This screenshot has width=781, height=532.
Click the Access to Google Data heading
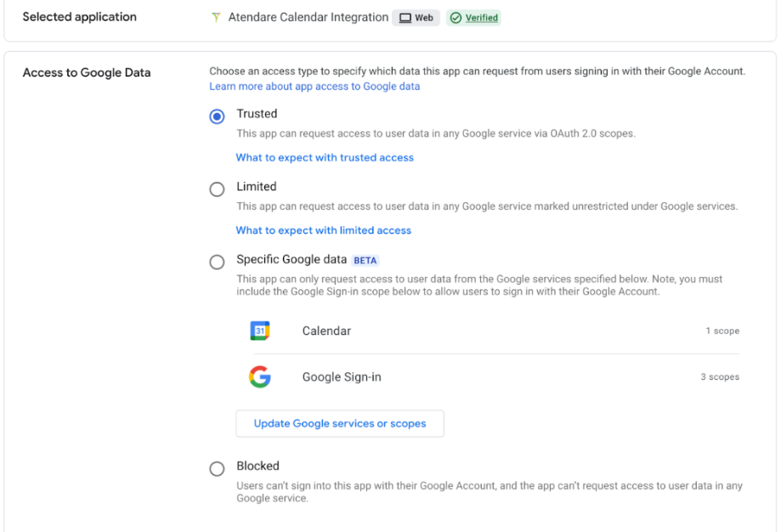[87, 73]
